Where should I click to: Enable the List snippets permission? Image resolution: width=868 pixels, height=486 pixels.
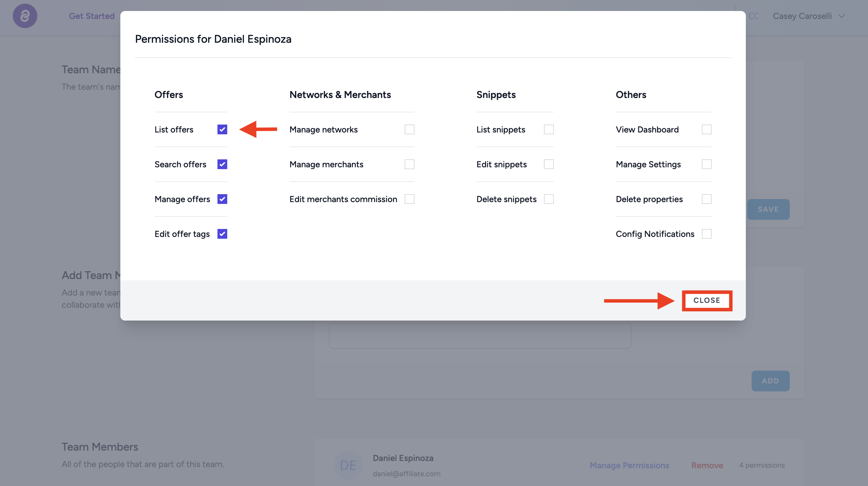(x=549, y=129)
